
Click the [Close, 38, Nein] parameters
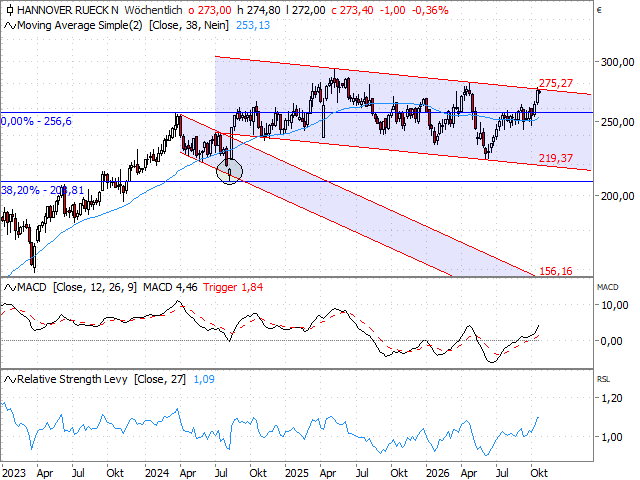(189, 25)
